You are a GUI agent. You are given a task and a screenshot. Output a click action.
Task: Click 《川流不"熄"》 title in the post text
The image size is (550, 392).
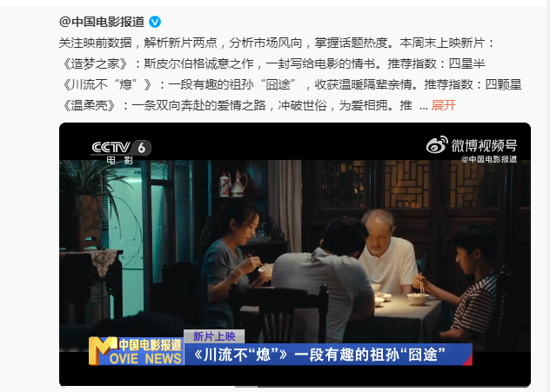107,84
